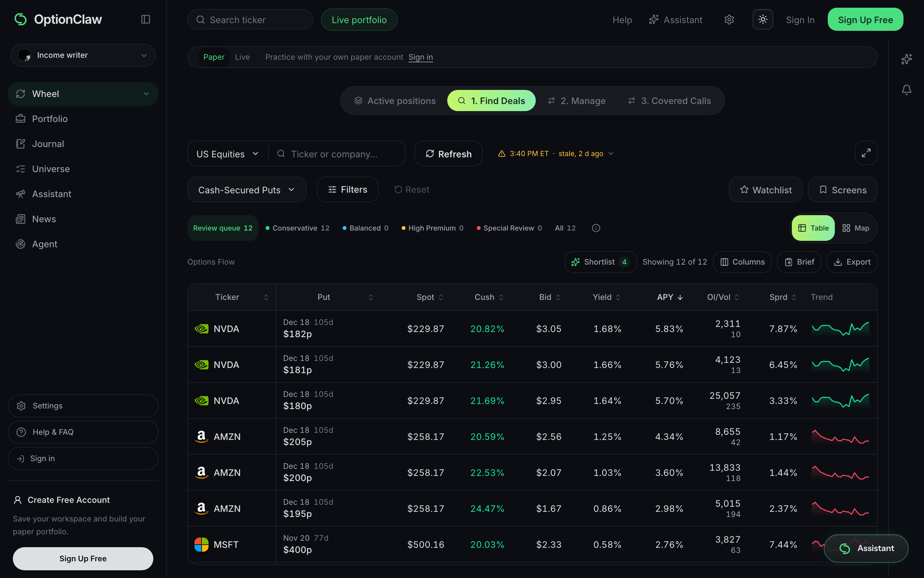Select Table view
The width and height of the screenshot is (924, 578).
click(813, 228)
